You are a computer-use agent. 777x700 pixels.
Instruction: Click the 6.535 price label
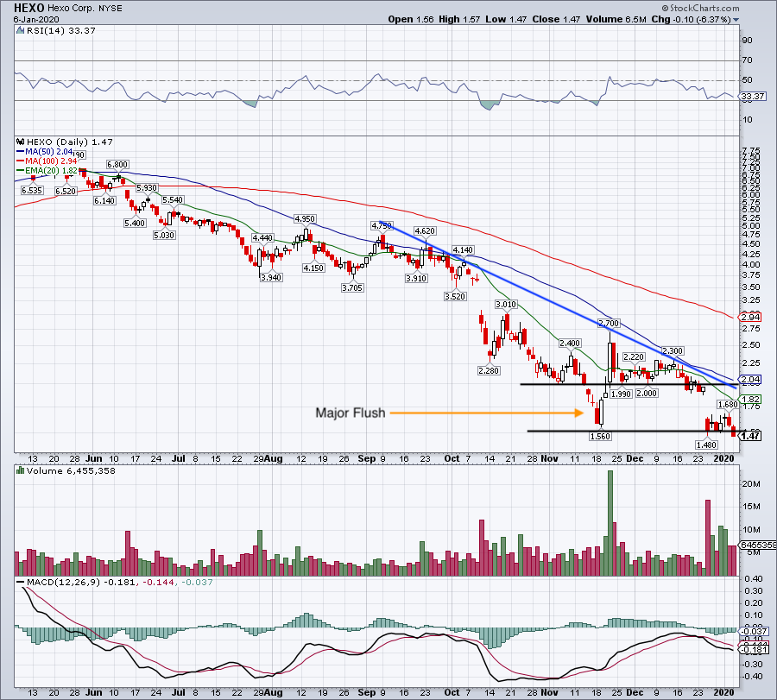[x=32, y=190]
